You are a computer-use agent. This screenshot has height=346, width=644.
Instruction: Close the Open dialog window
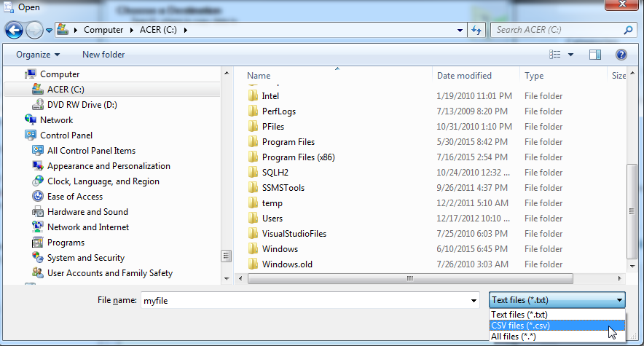click(622, 4)
